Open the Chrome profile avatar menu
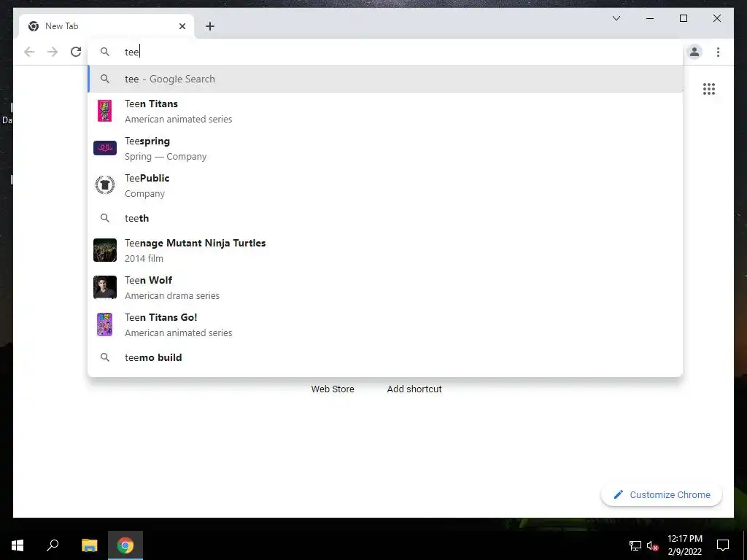The width and height of the screenshot is (747, 560). [694, 52]
